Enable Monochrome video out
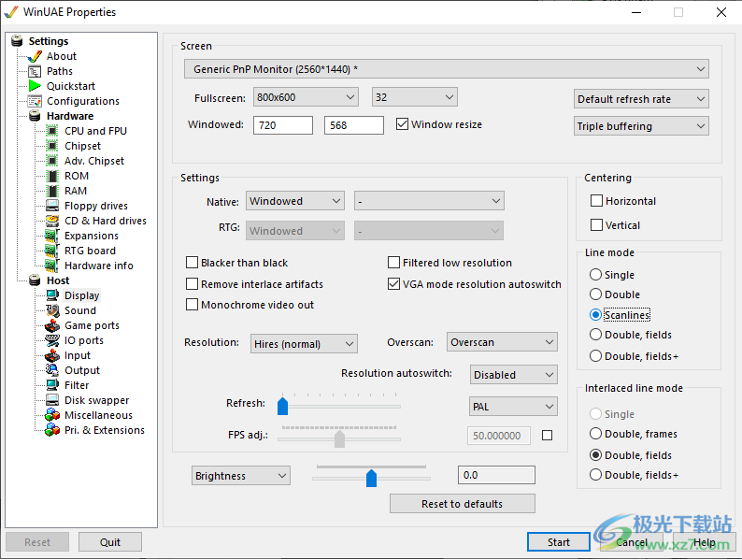742x560 pixels. (x=193, y=305)
